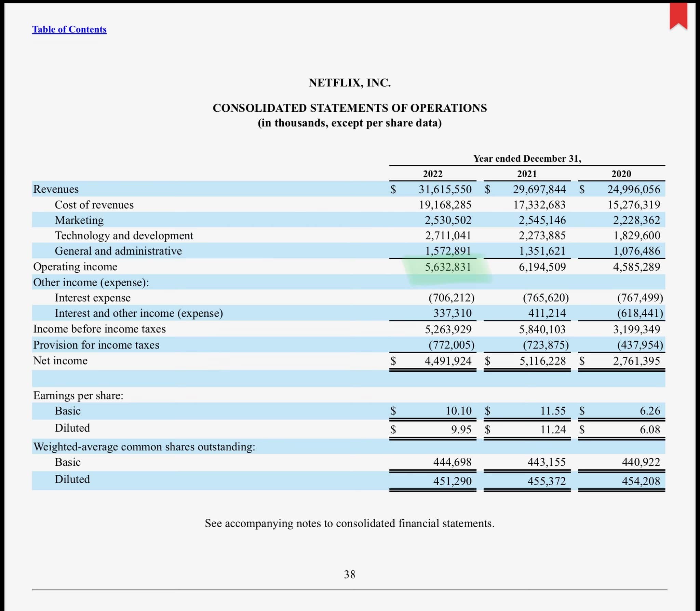Select 'Interest and other income (expense)' label
This screenshot has height=611, width=700.
point(139,313)
